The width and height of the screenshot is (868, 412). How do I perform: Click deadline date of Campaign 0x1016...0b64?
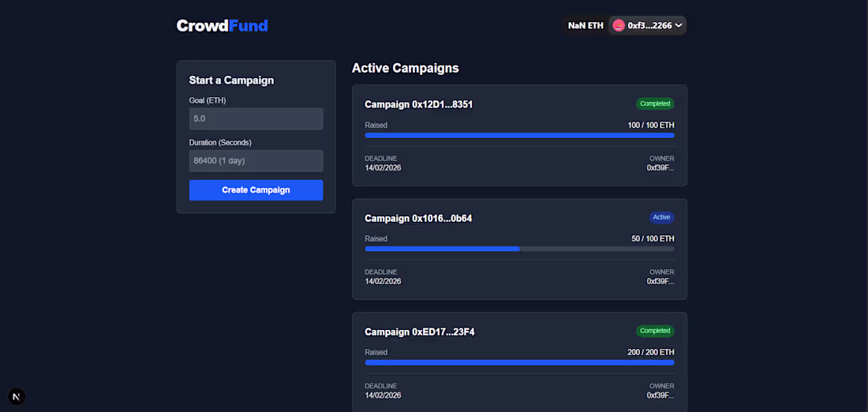383,281
